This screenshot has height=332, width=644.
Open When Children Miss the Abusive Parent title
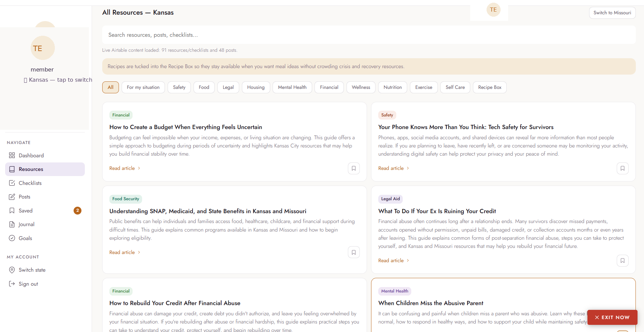431,303
